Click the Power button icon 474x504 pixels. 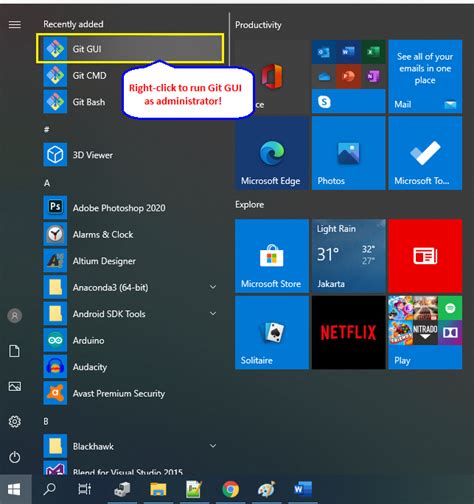point(14,457)
